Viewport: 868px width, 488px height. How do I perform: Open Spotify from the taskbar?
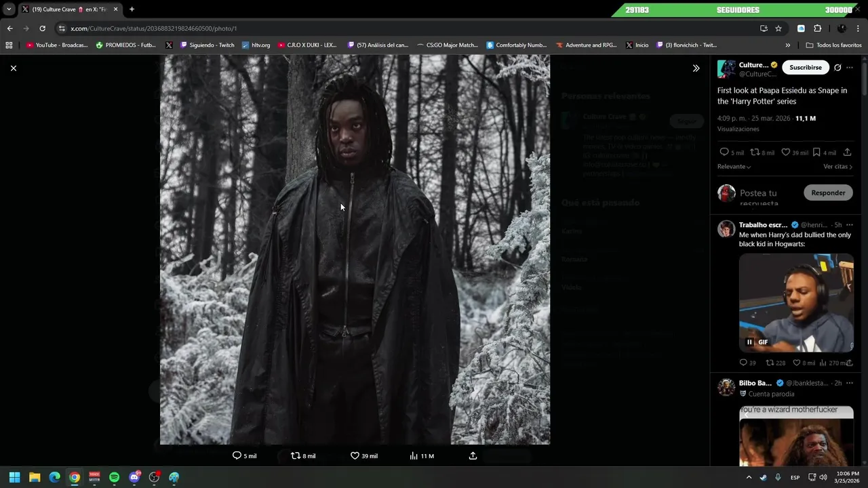point(114,477)
